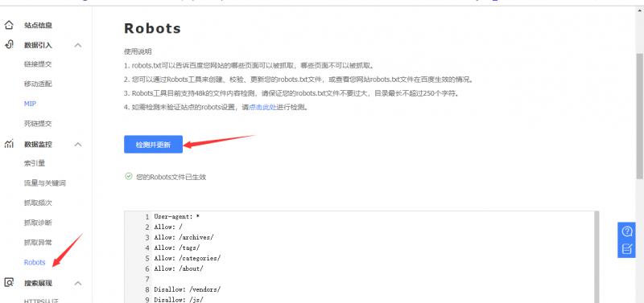Click the robots.txt content text area
Viewport: 644px width, 303px height.
click(361, 257)
